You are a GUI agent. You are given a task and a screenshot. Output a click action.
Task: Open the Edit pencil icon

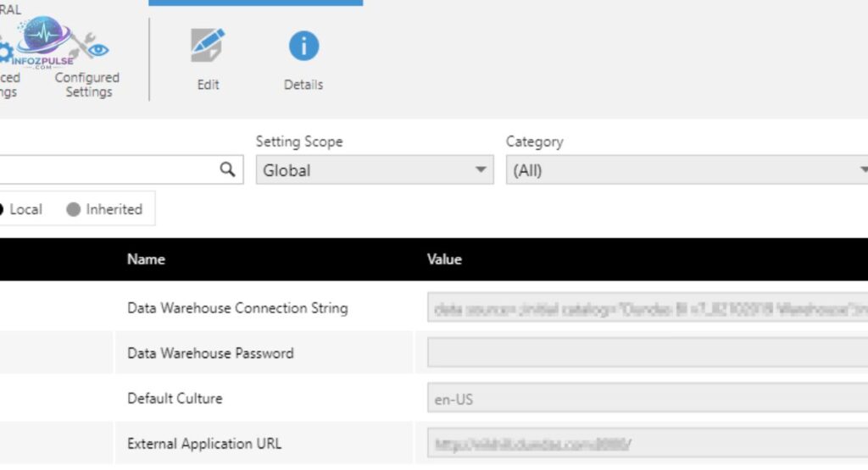tap(208, 47)
